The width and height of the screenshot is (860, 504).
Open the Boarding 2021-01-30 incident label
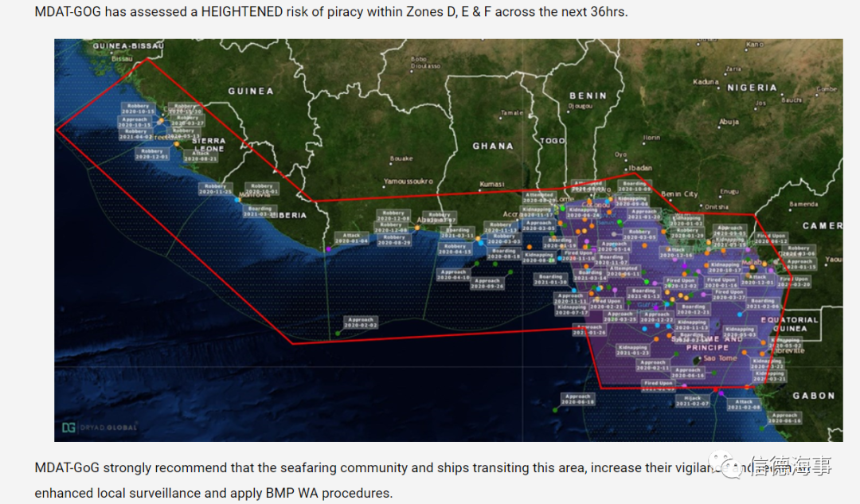click(x=550, y=279)
